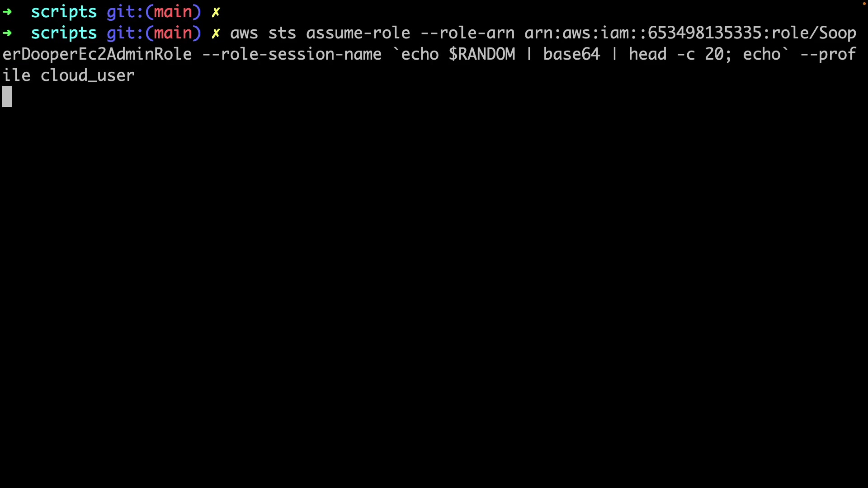This screenshot has width=868, height=488.
Task: Click the '--role-session-name' flag
Action: click(x=292, y=54)
